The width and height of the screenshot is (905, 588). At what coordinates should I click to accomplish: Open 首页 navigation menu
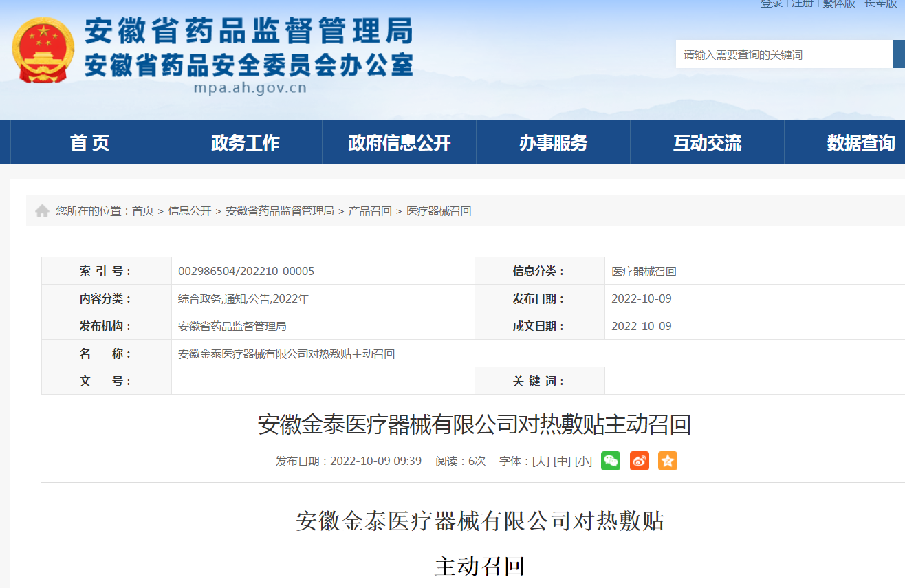click(89, 142)
